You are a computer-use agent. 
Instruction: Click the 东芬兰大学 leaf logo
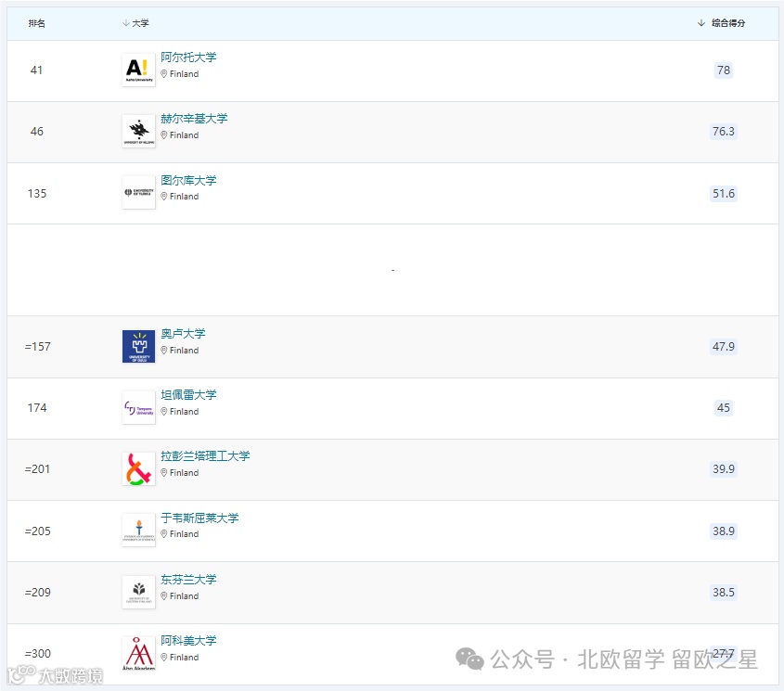pyautogui.click(x=137, y=591)
